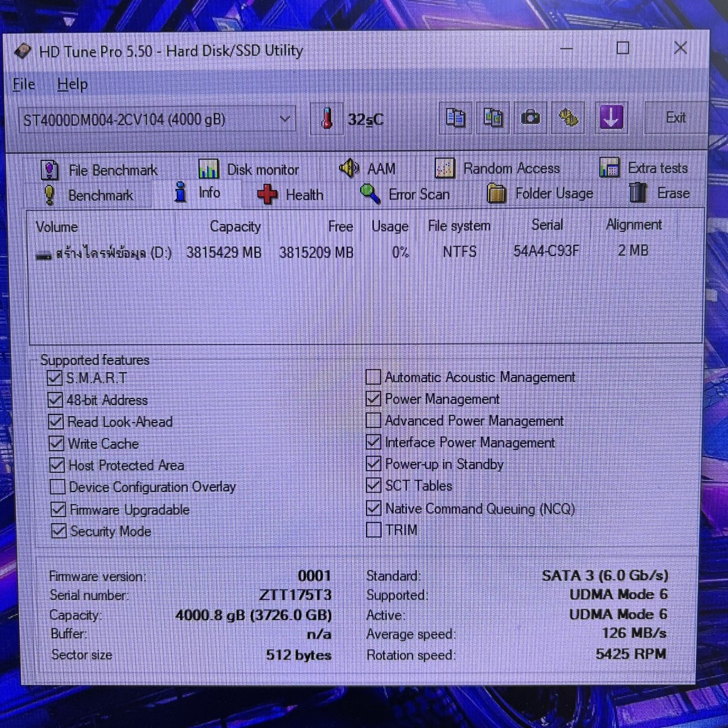Click the purple down-arrow minimize-to-tray icon
The height and width of the screenshot is (728, 728).
pos(611,118)
